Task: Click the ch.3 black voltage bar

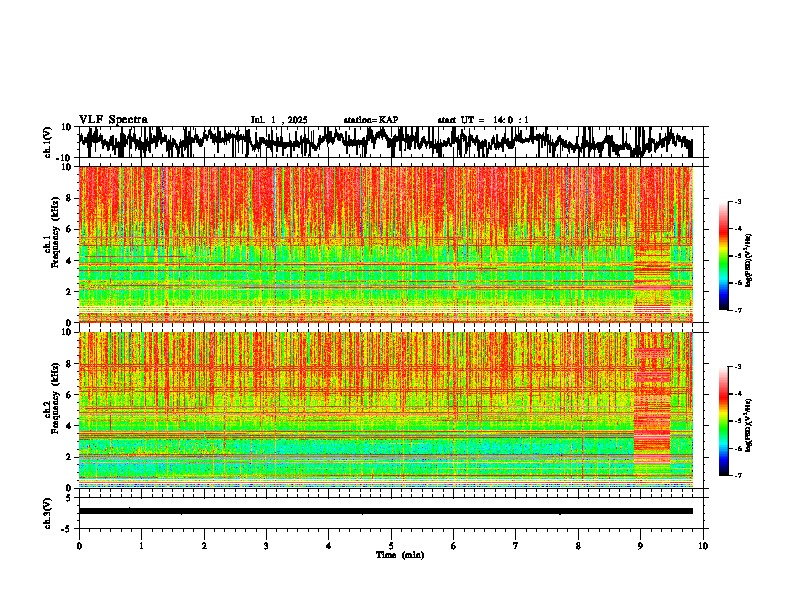Action: point(386,511)
